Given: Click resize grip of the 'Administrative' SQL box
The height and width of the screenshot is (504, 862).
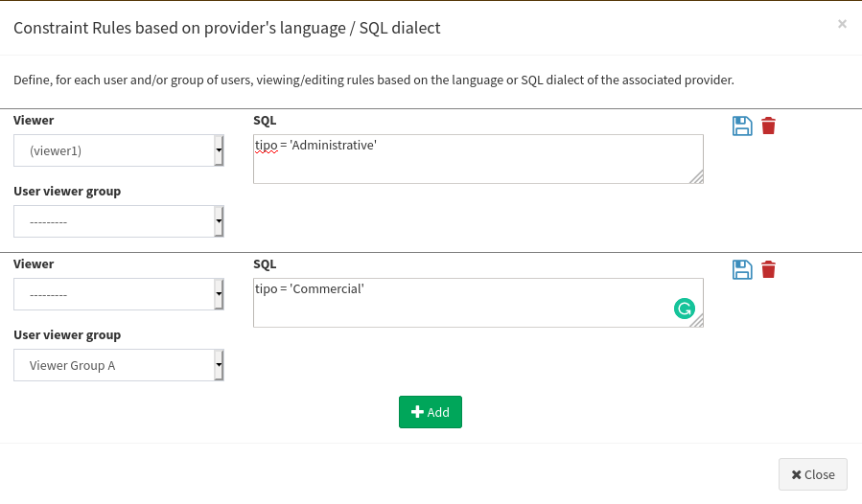Looking at the screenshot, I should [x=696, y=176].
